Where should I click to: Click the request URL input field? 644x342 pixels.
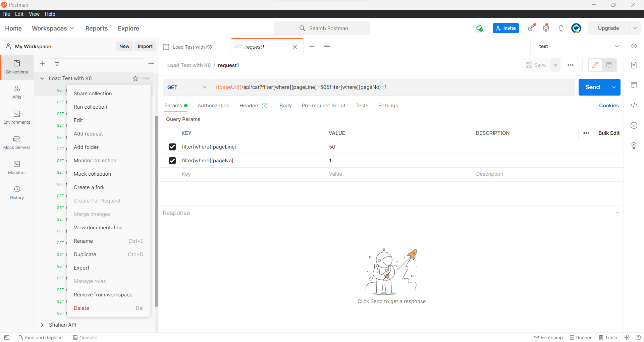tap(392, 88)
